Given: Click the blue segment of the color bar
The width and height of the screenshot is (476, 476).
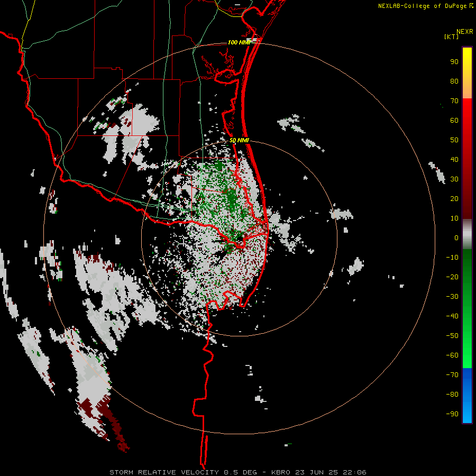Looking at the screenshot, I should (467, 395).
